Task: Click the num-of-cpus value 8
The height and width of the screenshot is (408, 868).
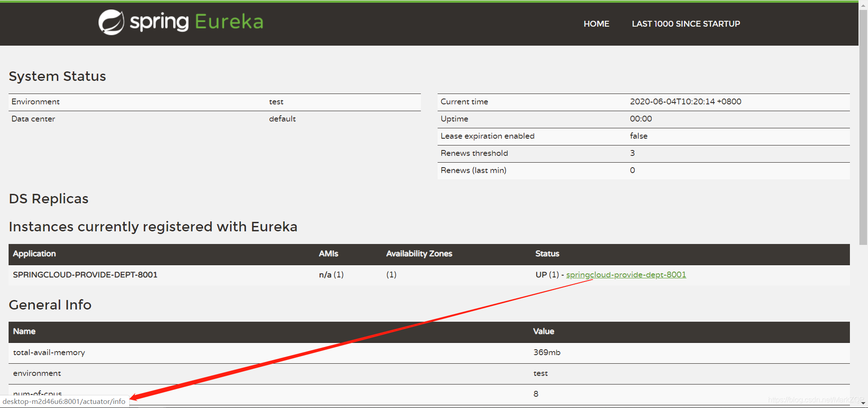Action: coord(536,394)
